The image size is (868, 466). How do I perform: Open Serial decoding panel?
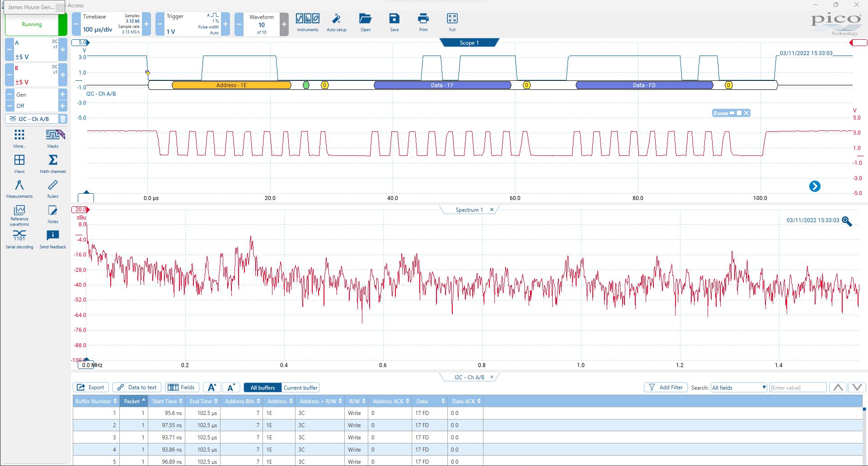(x=19, y=239)
